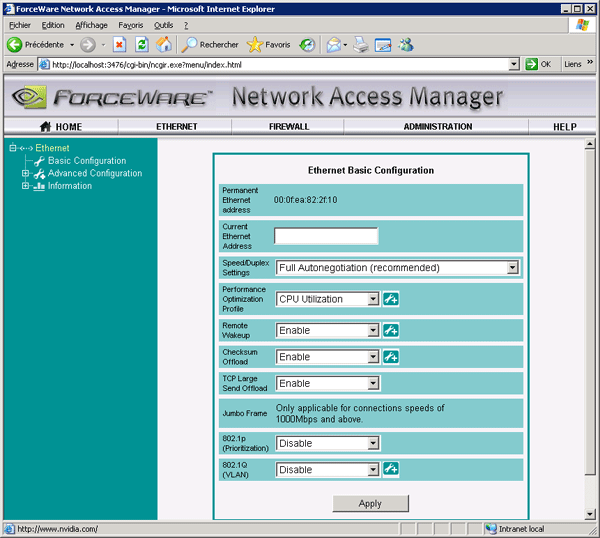This screenshot has width=600, height=538.
Task: Click the Ethernet root tree label
Action: coord(52,148)
